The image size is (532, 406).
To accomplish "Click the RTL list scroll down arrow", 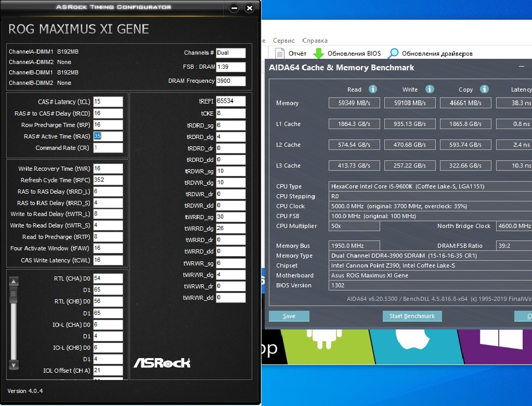I will [14, 365].
